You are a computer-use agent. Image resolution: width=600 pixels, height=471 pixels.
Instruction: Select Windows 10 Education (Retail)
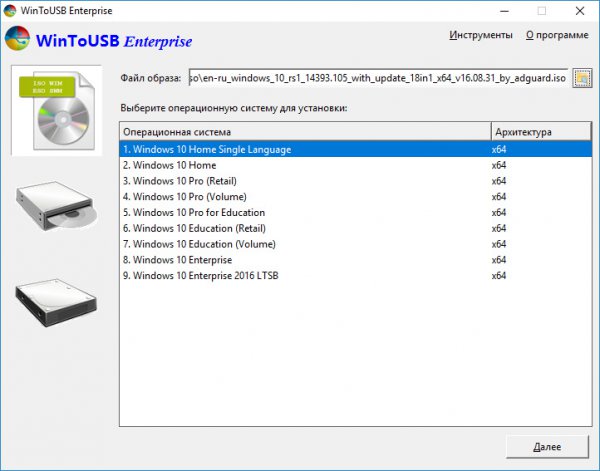coord(198,228)
